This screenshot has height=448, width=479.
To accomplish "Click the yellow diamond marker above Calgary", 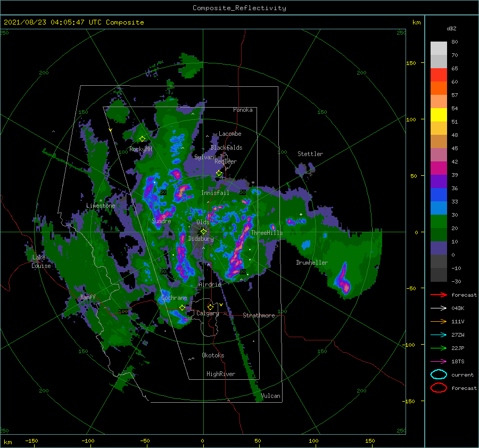I will [x=210, y=307].
